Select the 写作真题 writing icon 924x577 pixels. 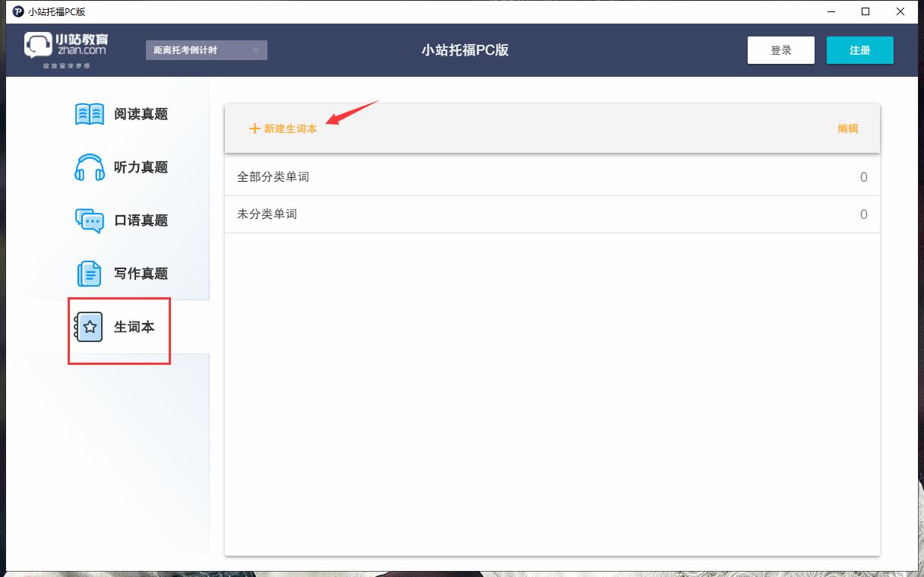[x=89, y=273]
